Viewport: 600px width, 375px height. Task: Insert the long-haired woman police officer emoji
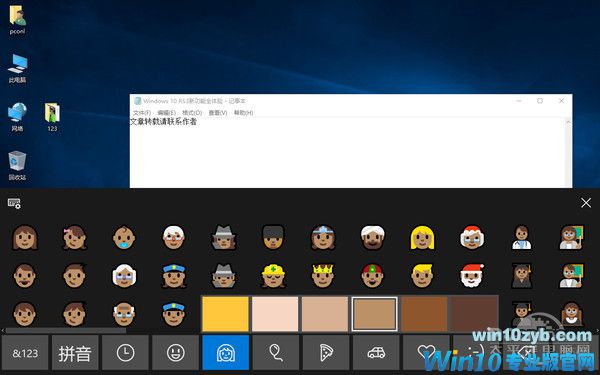click(x=174, y=276)
